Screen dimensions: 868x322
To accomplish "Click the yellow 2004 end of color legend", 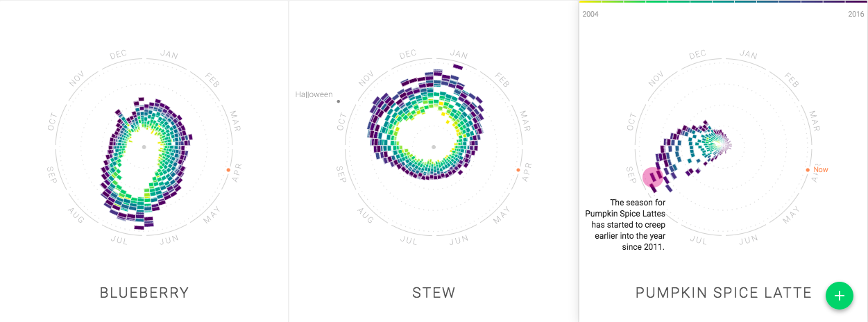I will click(x=590, y=1).
